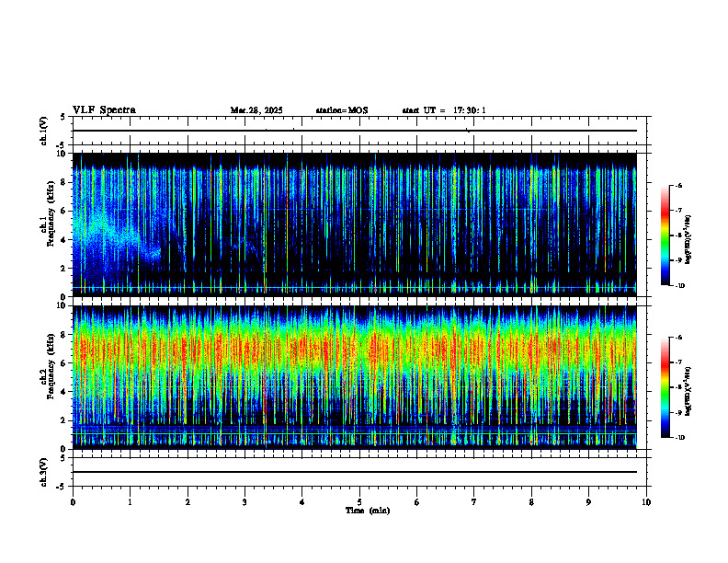Viewport: 728px width, 563px height.
Task: Click the "5" tick on ch.1(V) axis
Action: pyautogui.click(x=63, y=117)
